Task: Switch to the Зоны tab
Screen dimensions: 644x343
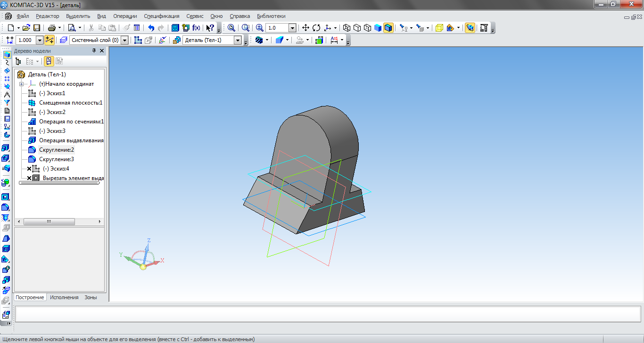Action: pos(91,297)
